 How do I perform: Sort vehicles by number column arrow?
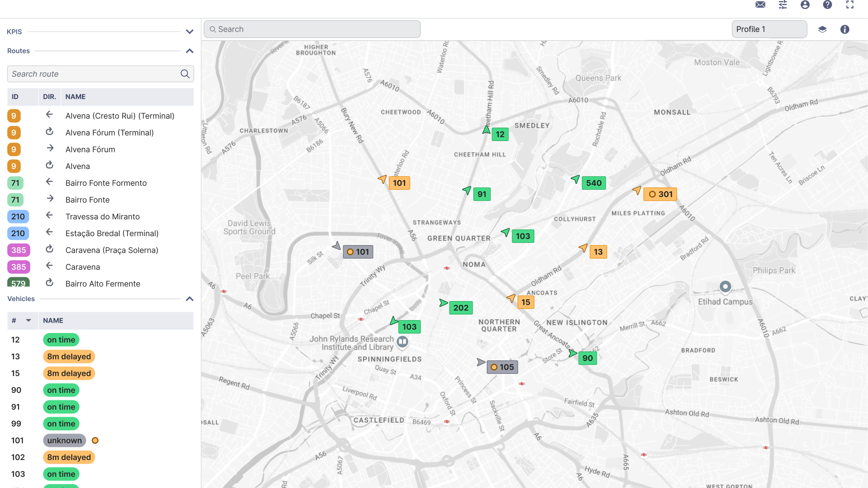pos(28,320)
